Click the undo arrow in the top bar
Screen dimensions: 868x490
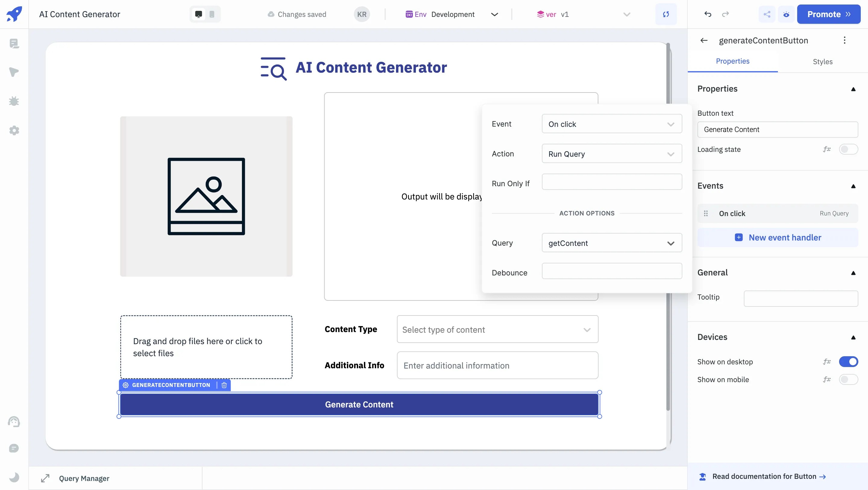click(x=708, y=14)
